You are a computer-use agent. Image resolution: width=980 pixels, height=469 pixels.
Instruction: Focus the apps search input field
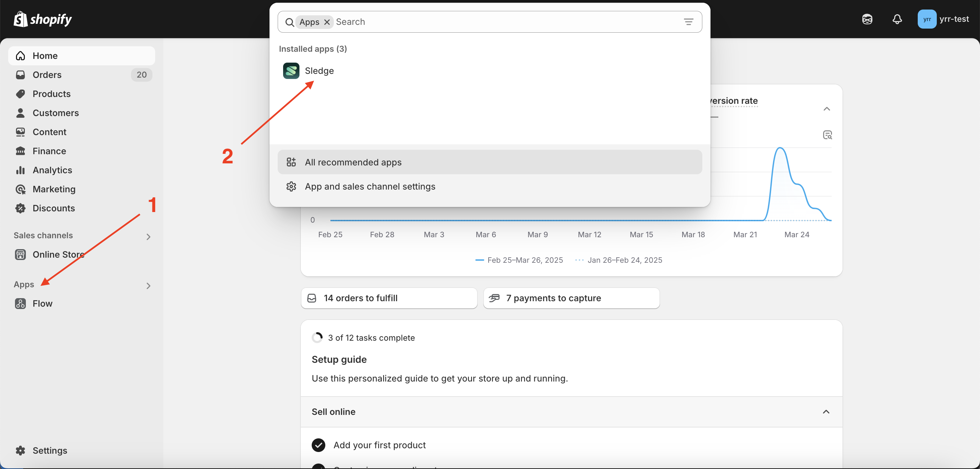tap(506, 22)
